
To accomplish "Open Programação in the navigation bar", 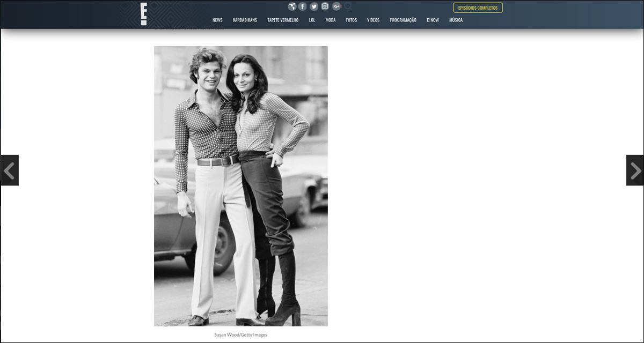I will point(403,20).
